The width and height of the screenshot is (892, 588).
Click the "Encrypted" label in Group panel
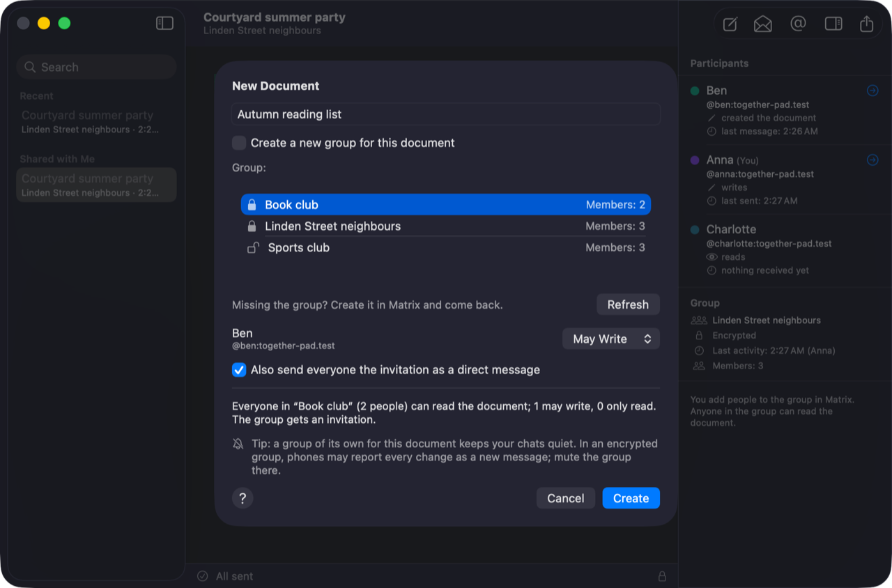[735, 335]
